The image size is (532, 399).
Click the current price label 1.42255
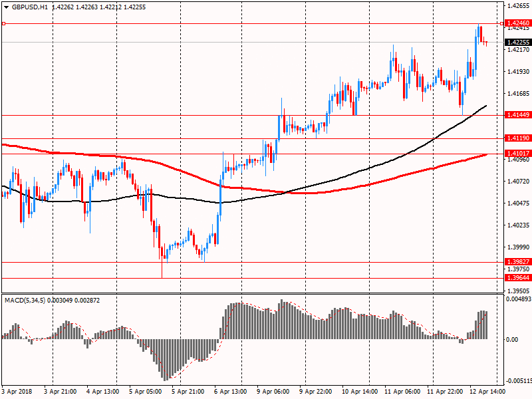518,42
